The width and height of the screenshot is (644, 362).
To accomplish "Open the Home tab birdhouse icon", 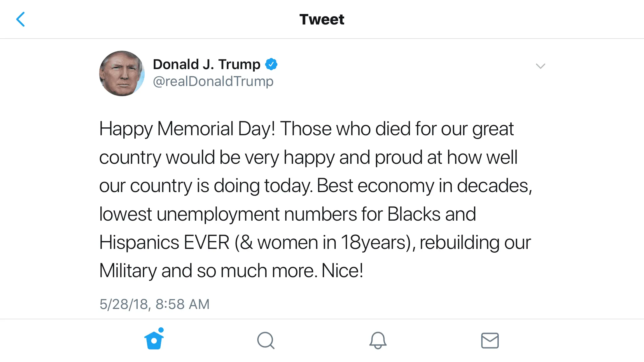I will point(154,340).
